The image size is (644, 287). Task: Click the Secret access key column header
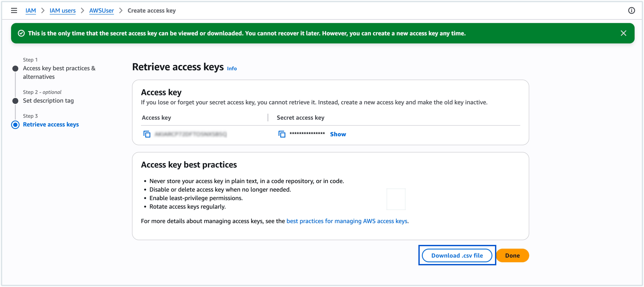pyautogui.click(x=300, y=118)
